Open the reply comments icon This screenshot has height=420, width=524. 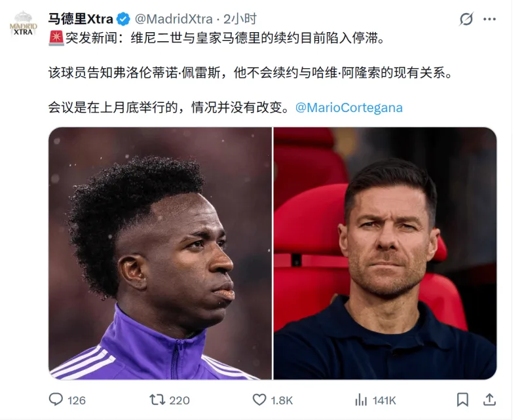click(x=56, y=400)
